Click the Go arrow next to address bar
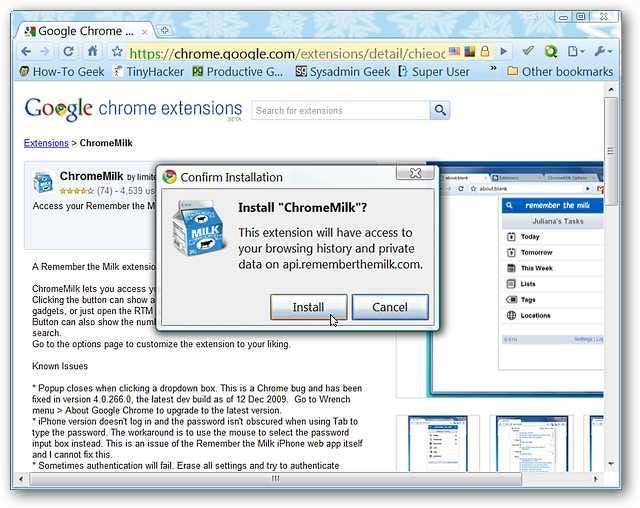Screen dimensions: 640x508 [504, 51]
